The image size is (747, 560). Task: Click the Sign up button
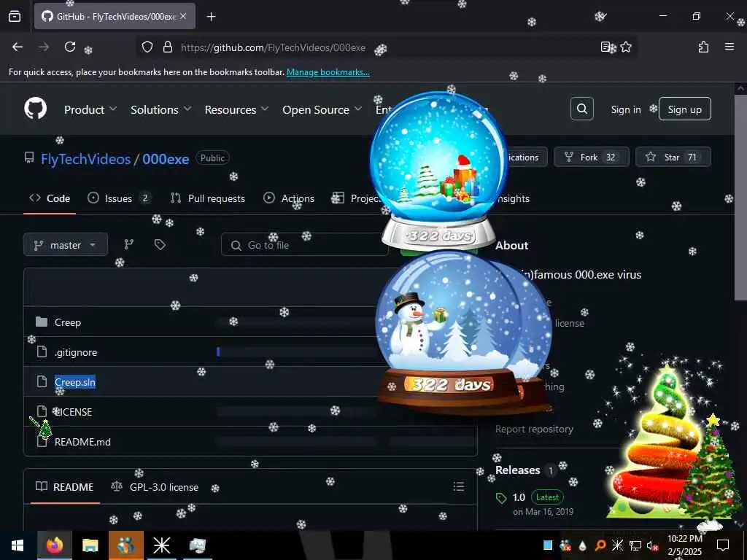click(x=684, y=109)
